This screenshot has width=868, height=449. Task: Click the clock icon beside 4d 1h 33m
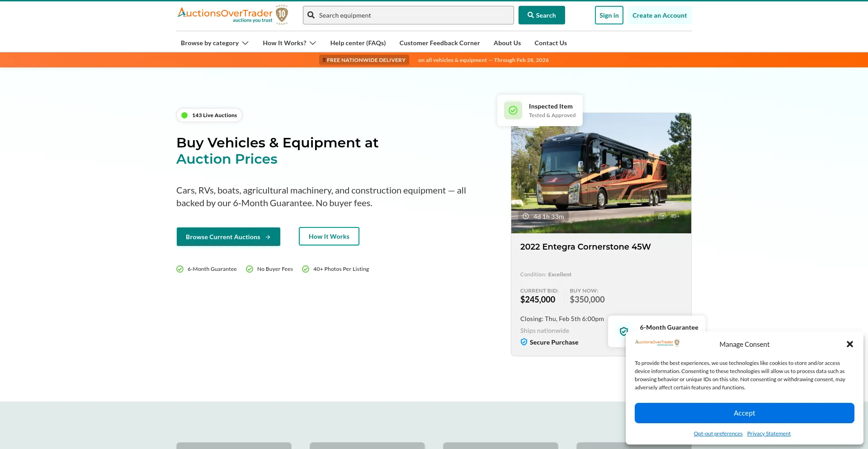pyautogui.click(x=526, y=217)
